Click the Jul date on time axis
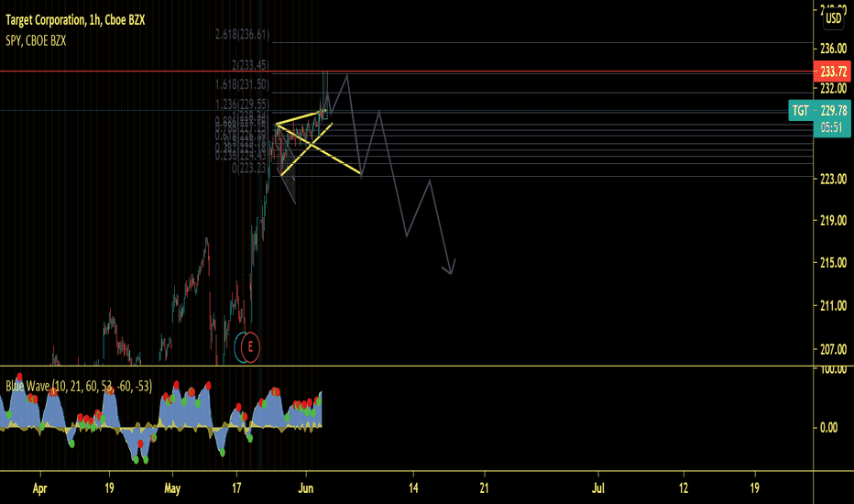854x504 pixels. coord(598,488)
